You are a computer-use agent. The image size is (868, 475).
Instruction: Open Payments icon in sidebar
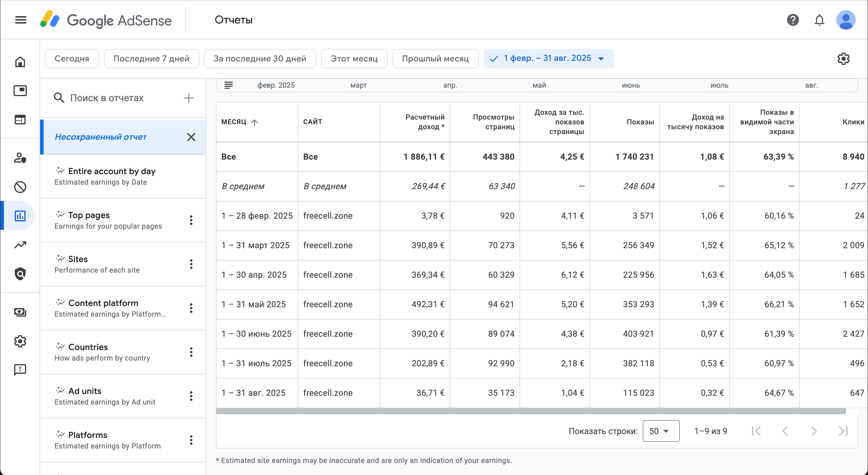point(20,312)
